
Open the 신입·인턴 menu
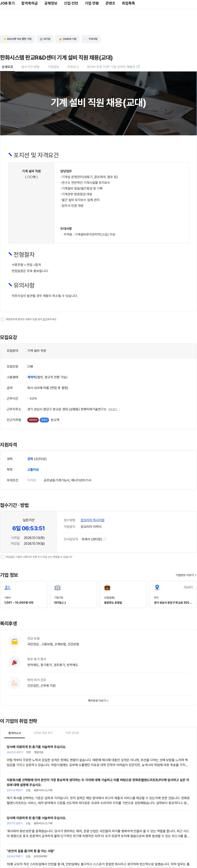pyautogui.click(x=71, y=3)
